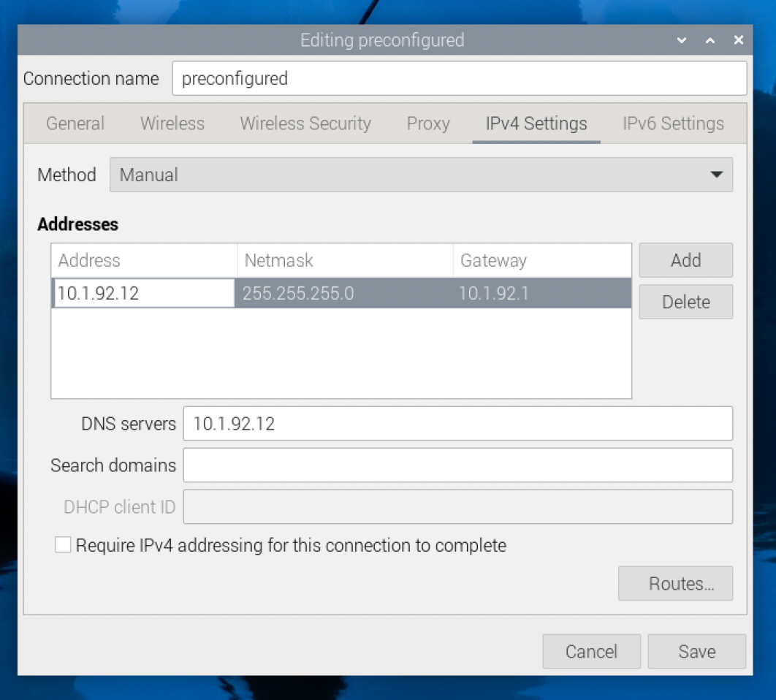
Task: Save the preconfigured connection
Action: pyautogui.click(x=696, y=651)
